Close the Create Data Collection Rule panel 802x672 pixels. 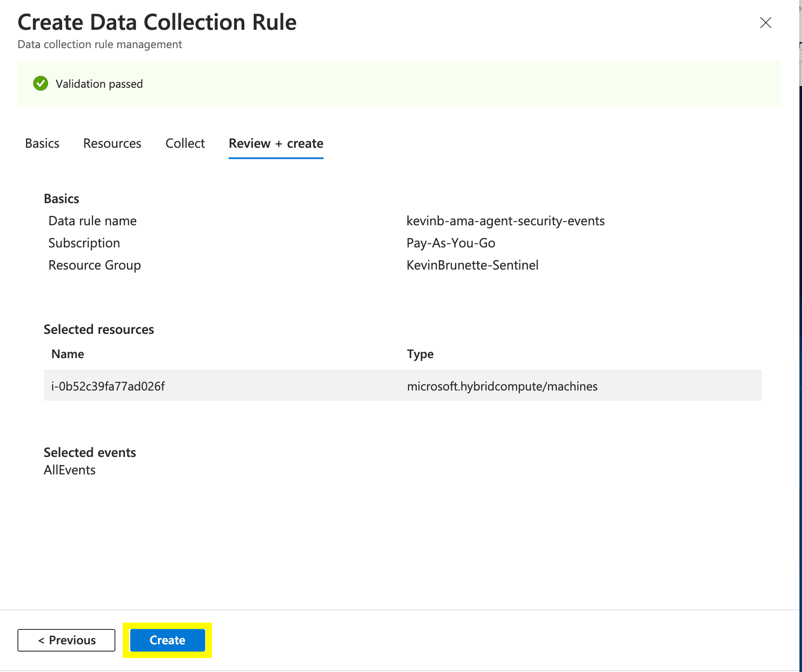[x=765, y=23]
